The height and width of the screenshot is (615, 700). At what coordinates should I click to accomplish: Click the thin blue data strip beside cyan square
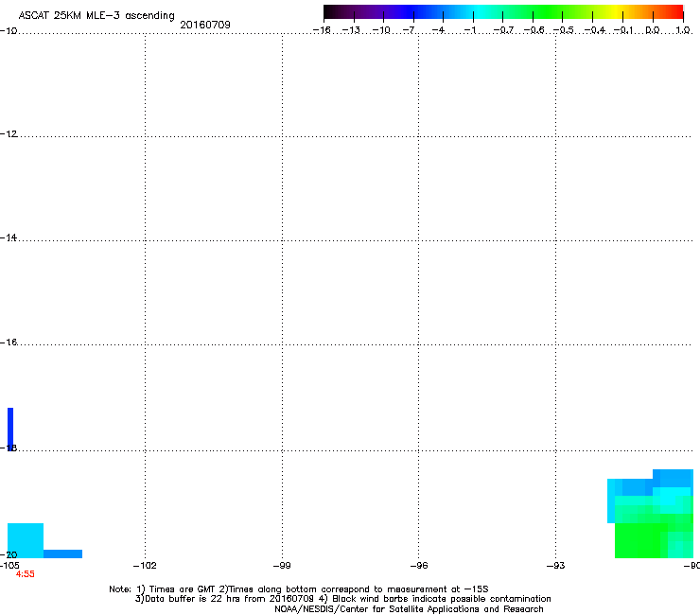tap(63, 553)
